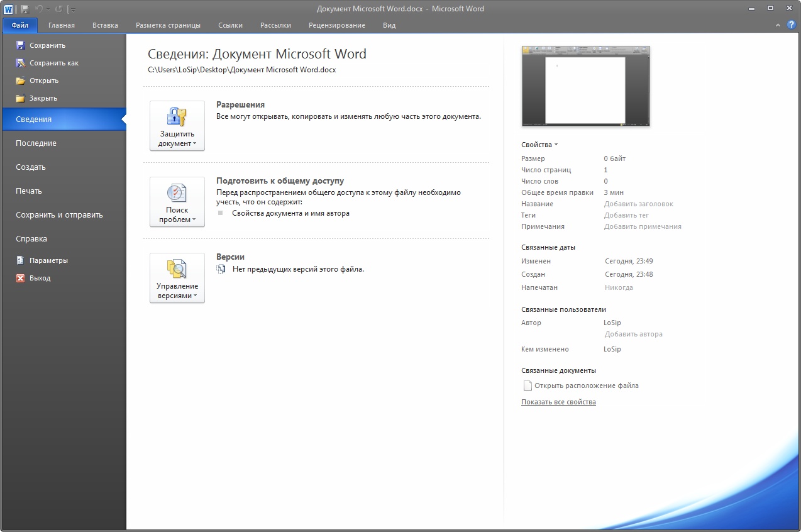Click the Добавить тег field
The height and width of the screenshot is (532, 801).
pos(626,215)
